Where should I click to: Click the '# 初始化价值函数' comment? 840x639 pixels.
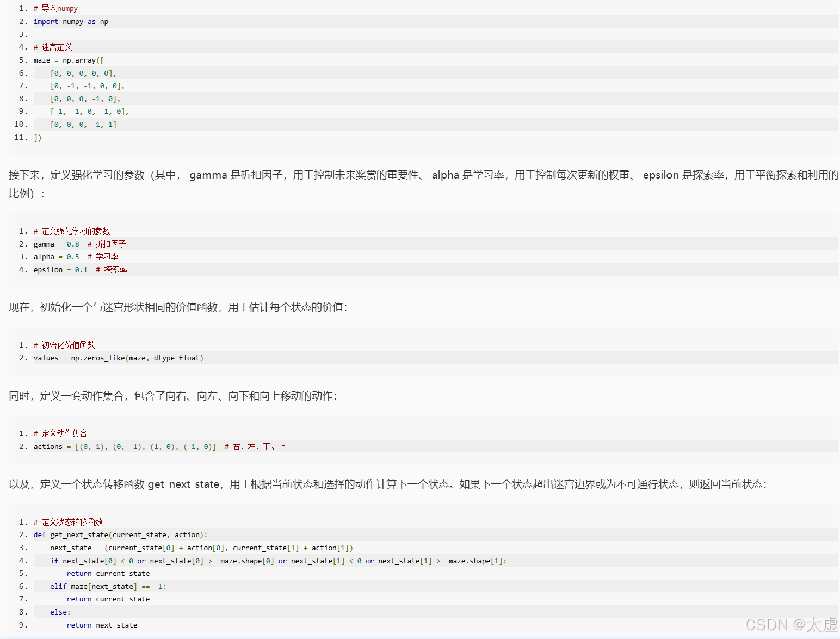64,346
